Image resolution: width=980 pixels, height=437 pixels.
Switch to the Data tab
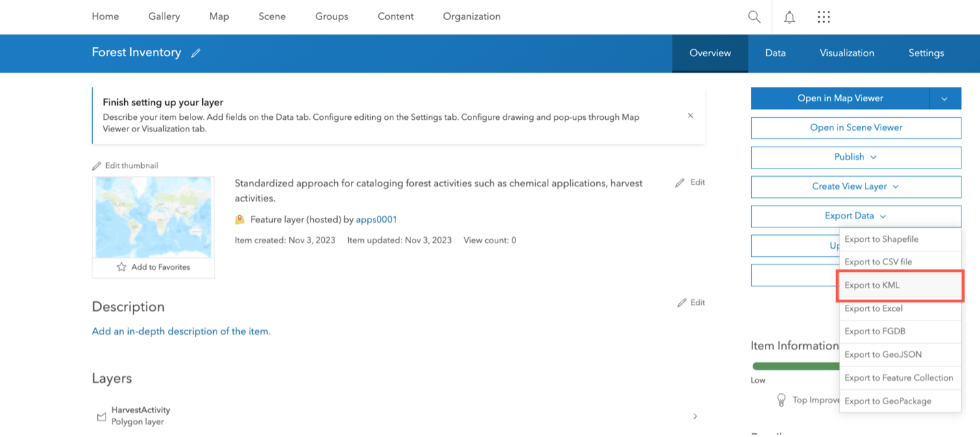775,53
